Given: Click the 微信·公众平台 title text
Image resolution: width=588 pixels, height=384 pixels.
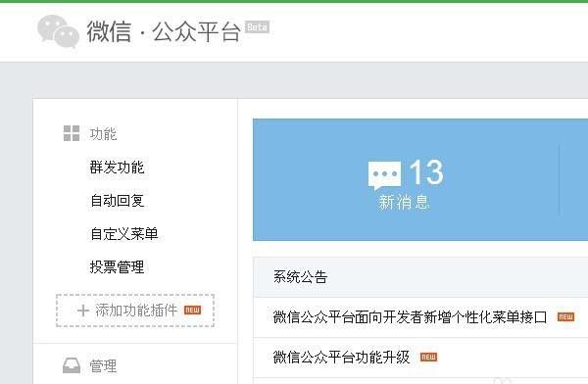Looking at the screenshot, I should point(164,31).
